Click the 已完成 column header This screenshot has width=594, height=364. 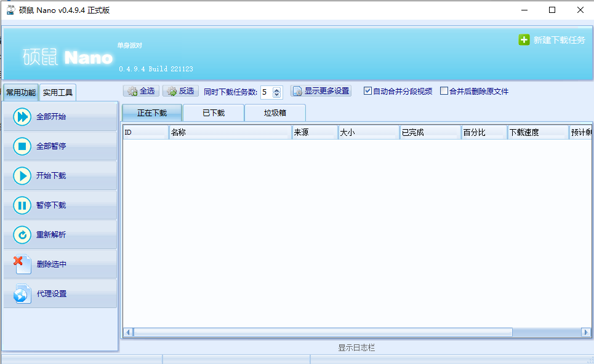tap(431, 132)
